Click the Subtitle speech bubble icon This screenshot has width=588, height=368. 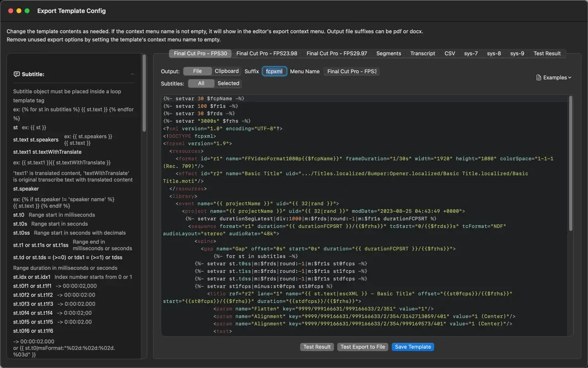coord(16,74)
